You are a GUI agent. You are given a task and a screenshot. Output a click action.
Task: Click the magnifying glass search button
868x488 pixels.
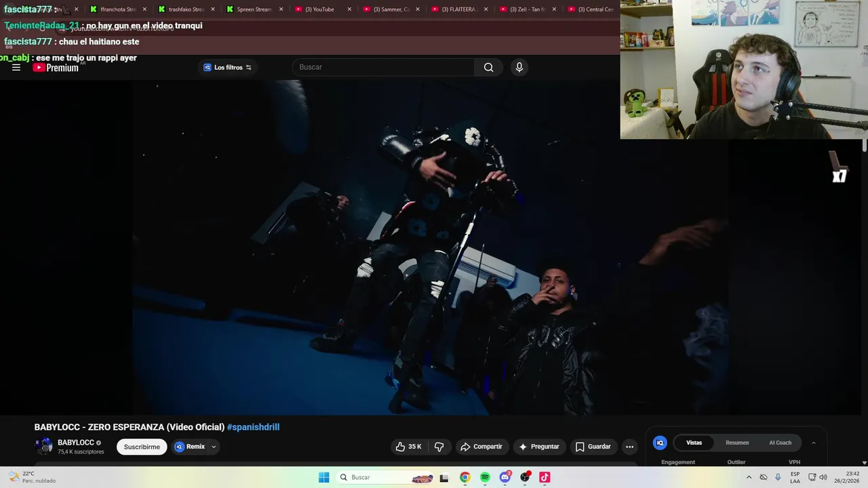tap(488, 67)
